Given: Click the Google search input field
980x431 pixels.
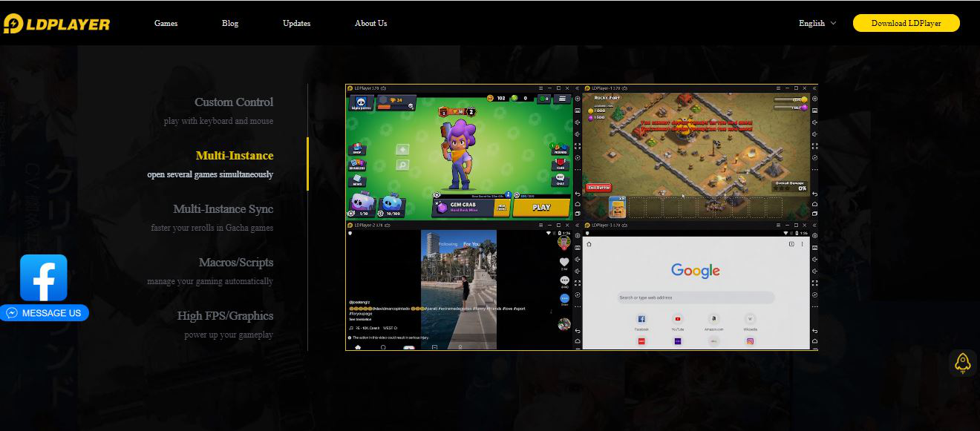Looking at the screenshot, I should (696, 297).
